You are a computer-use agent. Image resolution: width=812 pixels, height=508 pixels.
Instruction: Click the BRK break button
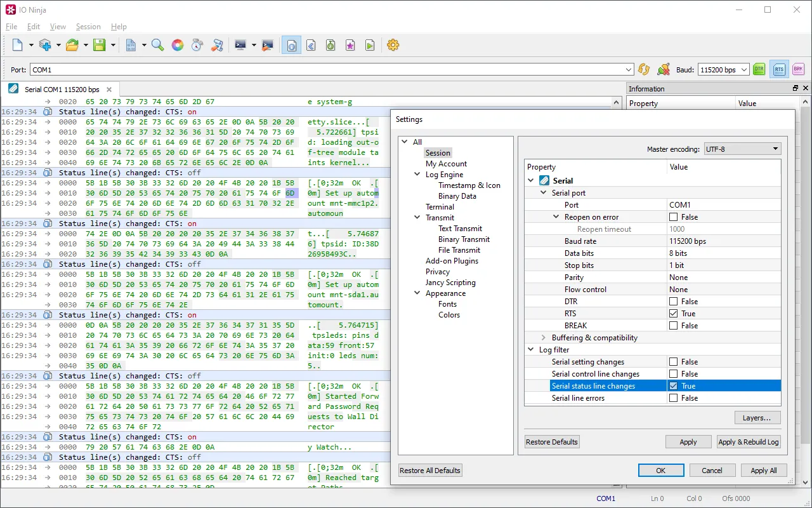[798, 70]
